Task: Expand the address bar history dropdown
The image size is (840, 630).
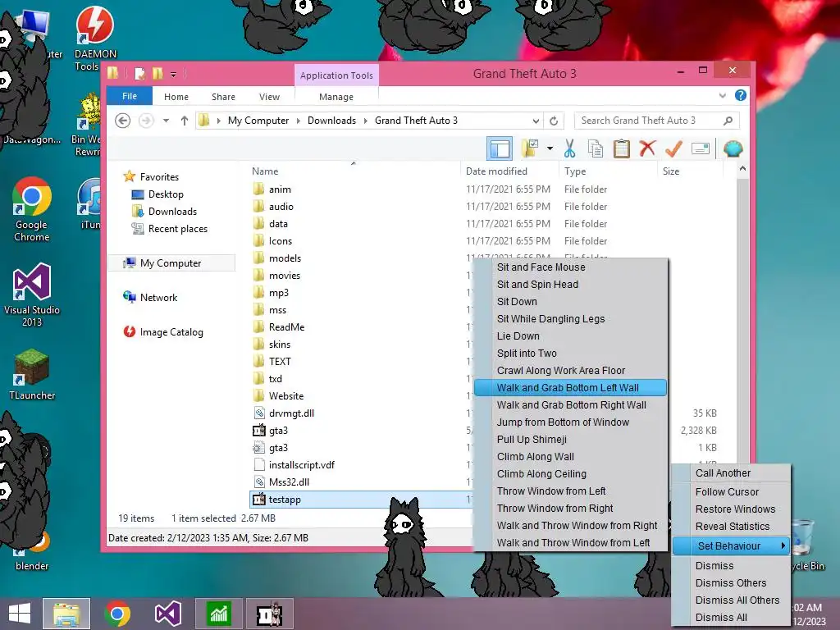Action: [x=536, y=121]
